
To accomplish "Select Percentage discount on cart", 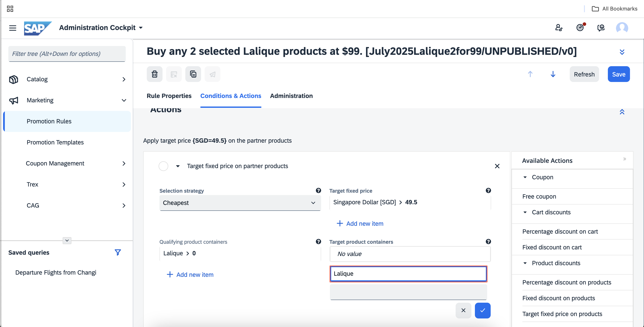I will tap(560, 232).
